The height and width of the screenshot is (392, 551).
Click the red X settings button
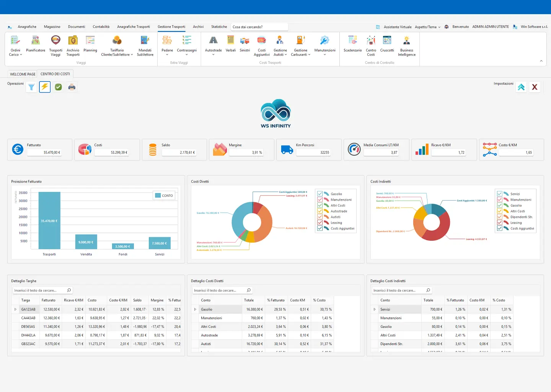click(535, 87)
